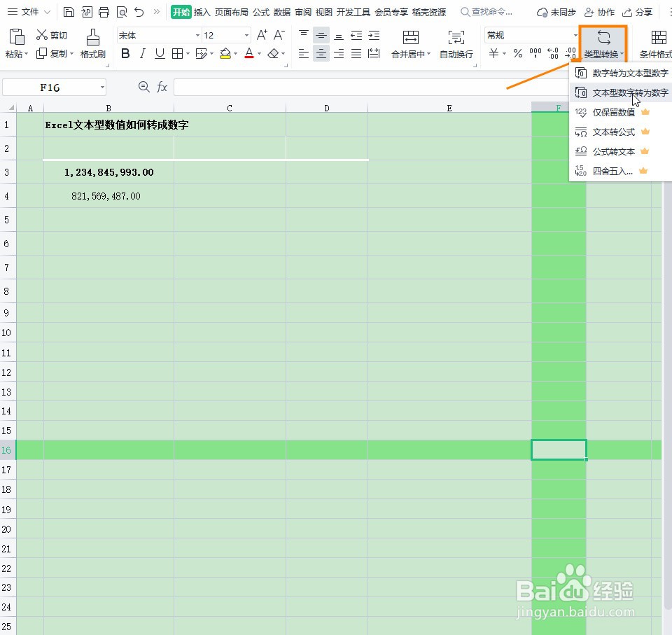This screenshot has height=635, width=672.
Task: Select 仅保留数值 menu item
Action: tap(621, 112)
